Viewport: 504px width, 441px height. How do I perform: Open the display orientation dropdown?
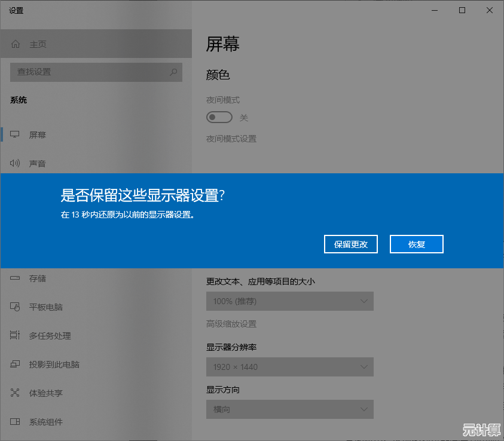[289, 409]
